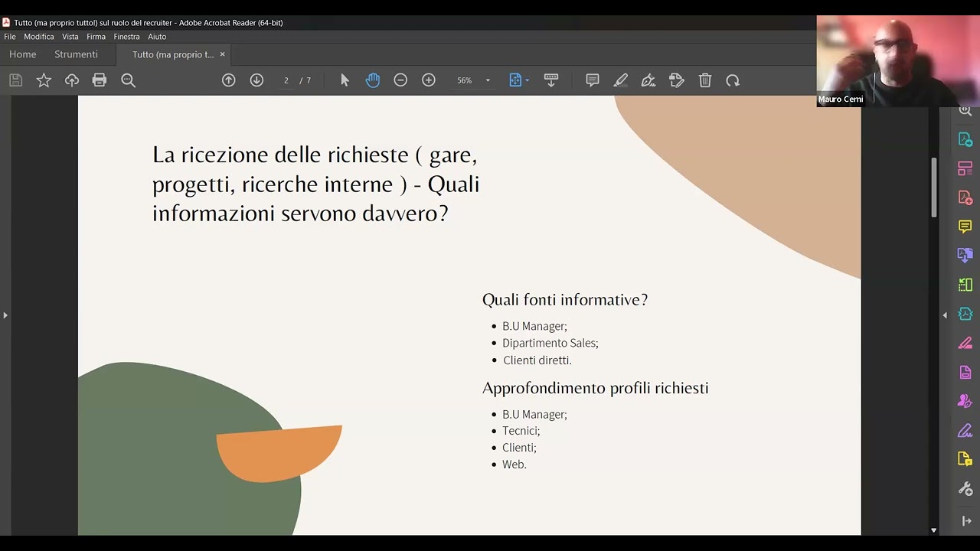This screenshot has width=980, height=551.
Task: Collapse right sidebar with arrow-bar icon
Action: coord(966,521)
